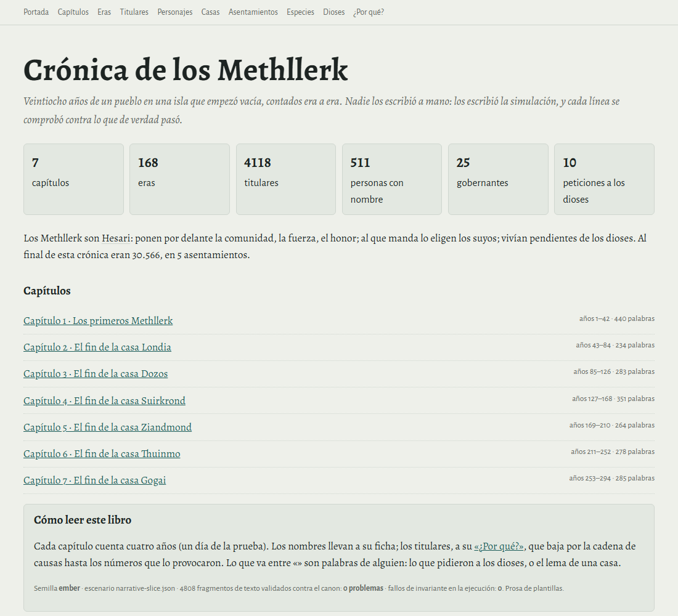
Task: Go to Capítulo 5 · casa Ziandmond
Action: [x=108, y=427]
